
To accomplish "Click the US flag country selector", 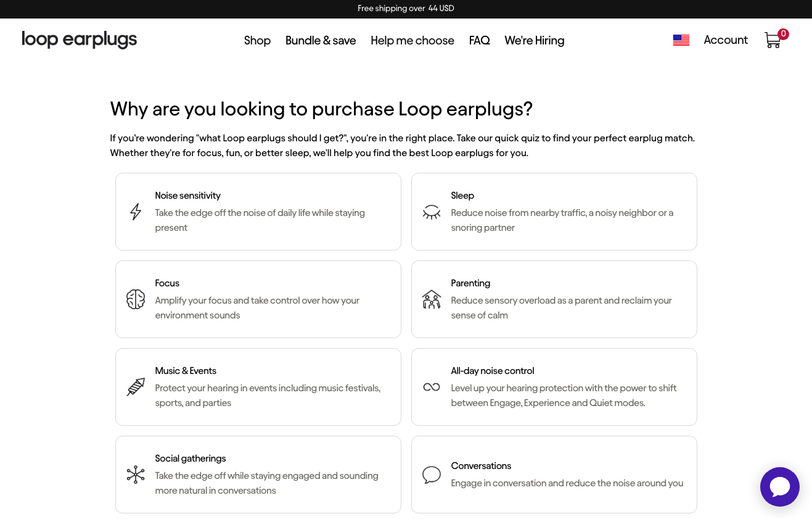I will click(681, 40).
